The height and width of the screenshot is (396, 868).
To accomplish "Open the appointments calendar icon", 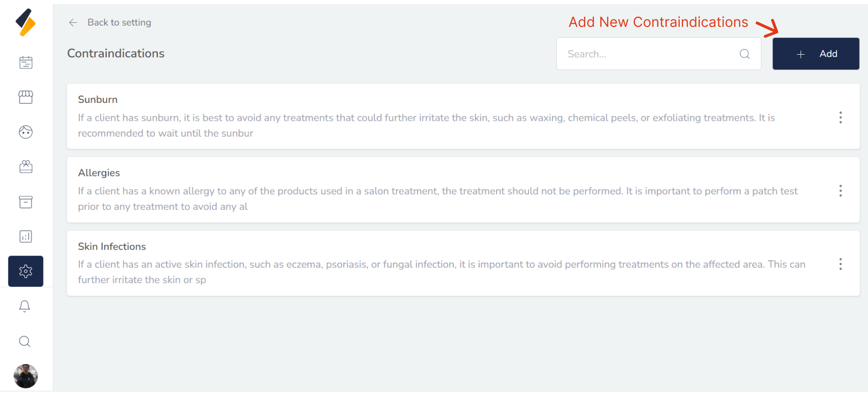I will pyautogui.click(x=26, y=62).
